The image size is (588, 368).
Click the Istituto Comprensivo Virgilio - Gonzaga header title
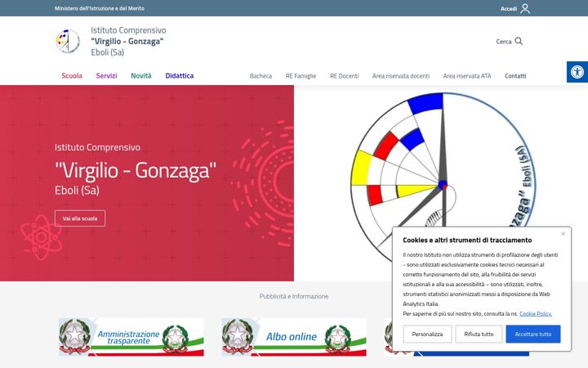click(128, 41)
